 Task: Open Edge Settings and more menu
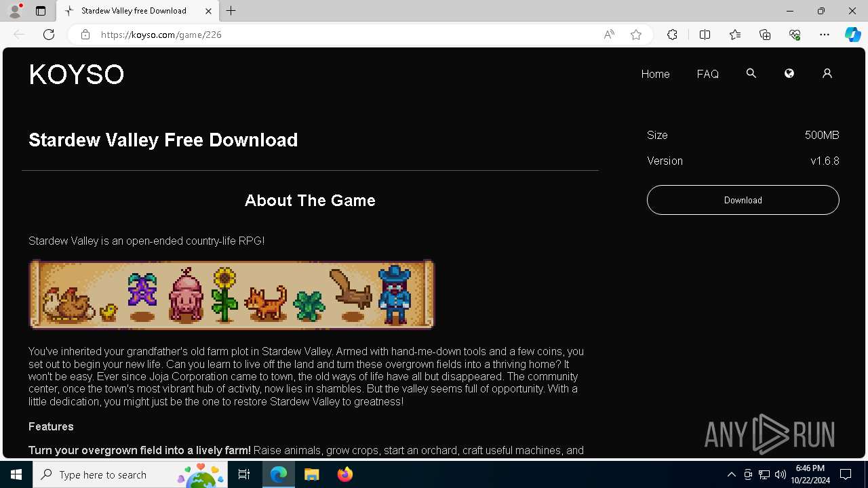pyautogui.click(x=825, y=35)
